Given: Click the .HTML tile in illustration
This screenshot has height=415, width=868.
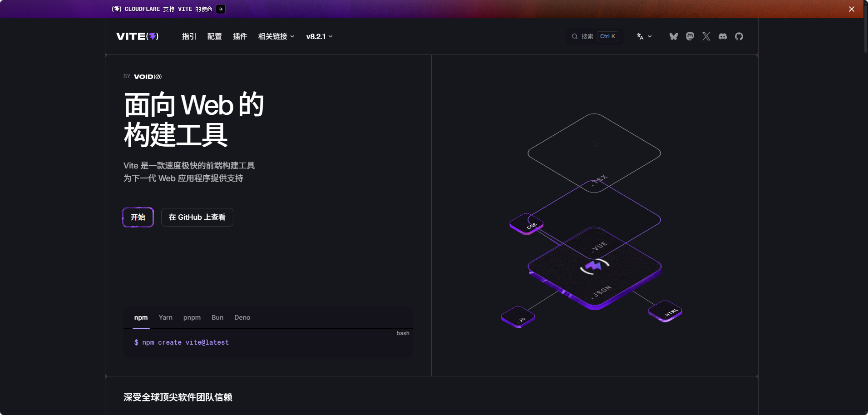Looking at the screenshot, I should 665,311.
